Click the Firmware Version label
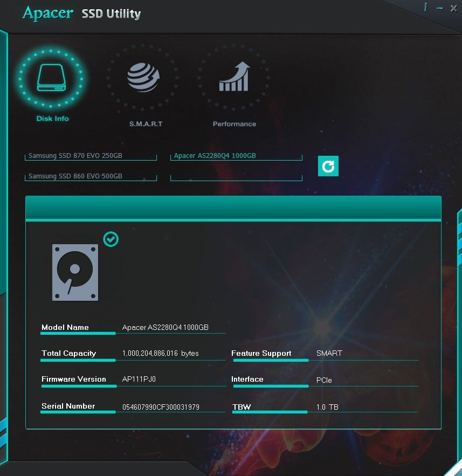The width and height of the screenshot is (462, 476). click(74, 379)
